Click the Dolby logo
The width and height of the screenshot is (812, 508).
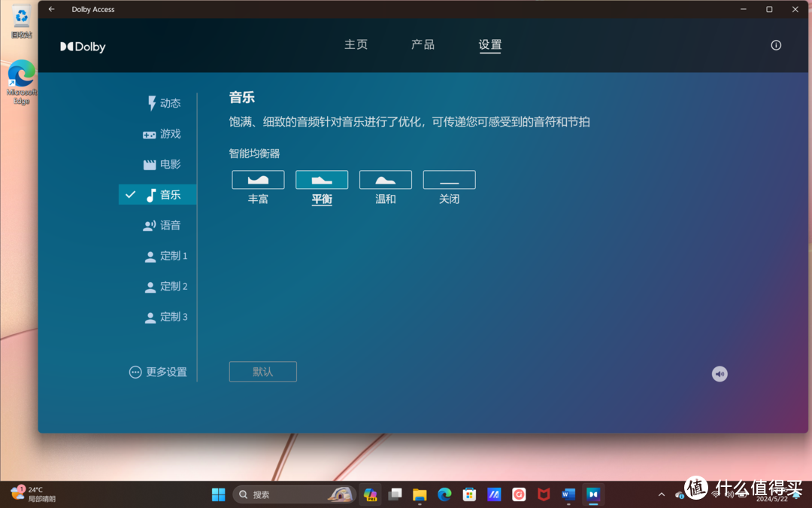(x=83, y=47)
